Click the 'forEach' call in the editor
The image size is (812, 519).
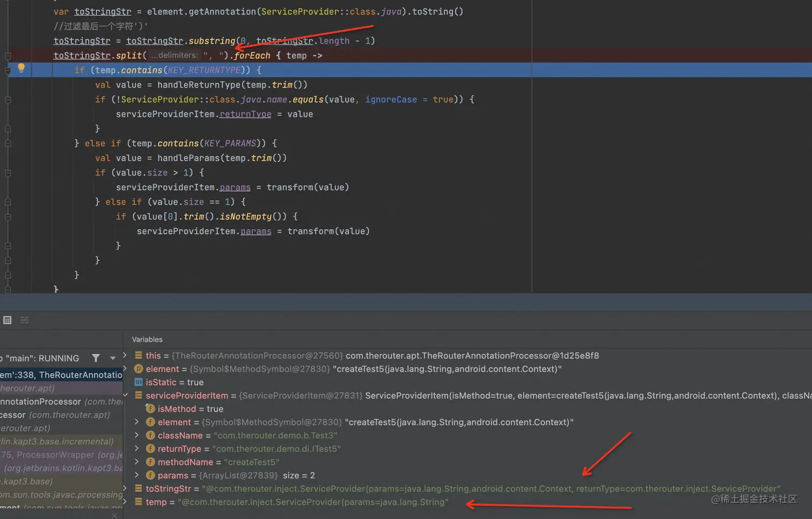pyautogui.click(x=252, y=55)
